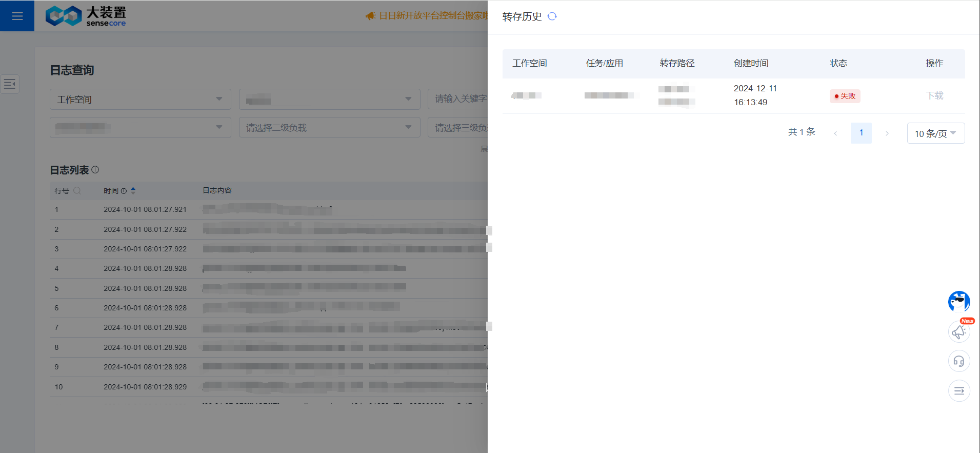Select log row 1 at 08:01:27.921

(x=269, y=209)
